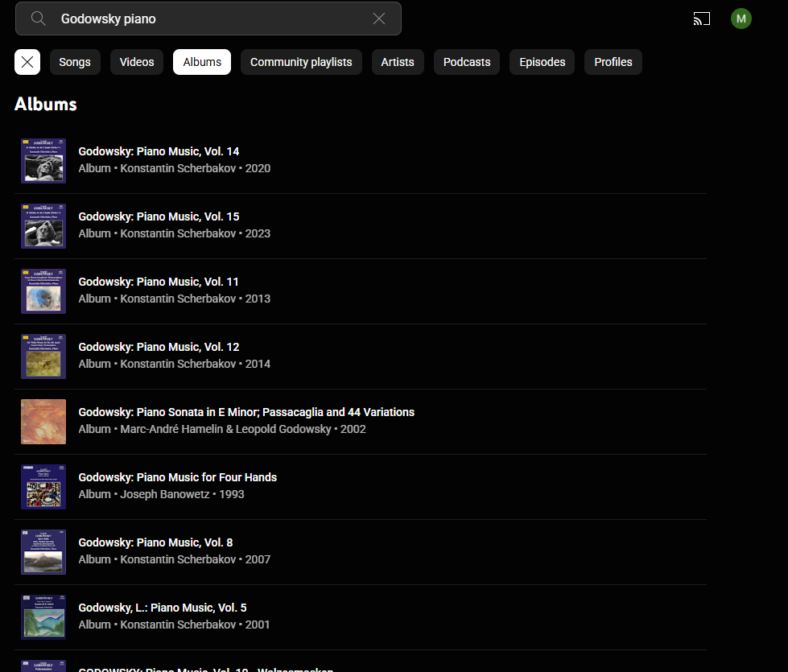Viewport: 788px width, 672px height.
Task: Open cover art for Piano Music, Vol. 15
Action: click(x=43, y=226)
